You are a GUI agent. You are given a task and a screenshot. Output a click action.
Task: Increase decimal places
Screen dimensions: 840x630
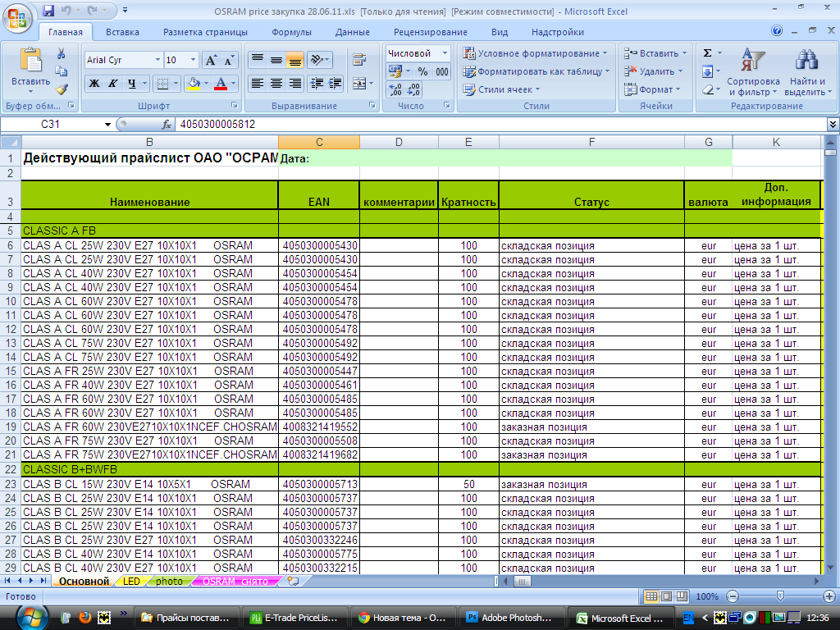[x=395, y=89]
